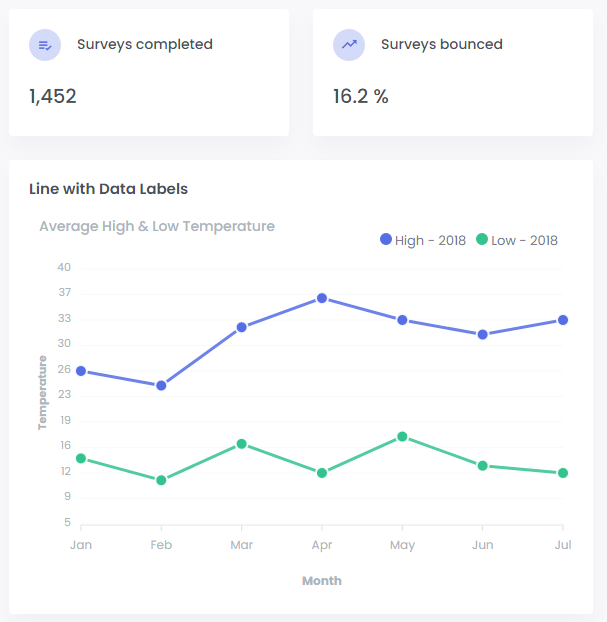Click the High series data point for Jan
The height and width of the screenshot is (622, 607).
(81, 371)
